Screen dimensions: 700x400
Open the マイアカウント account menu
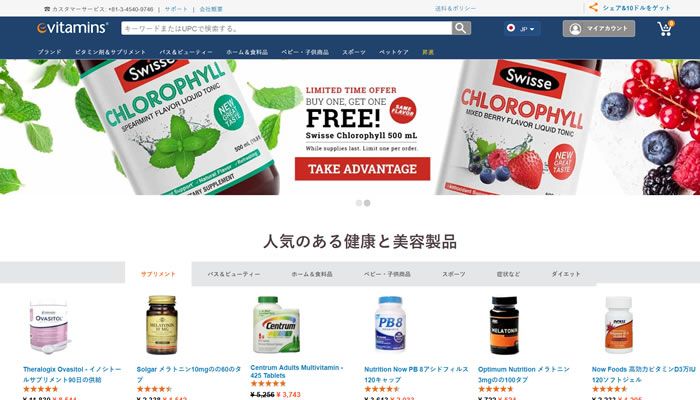(x=599, y=29)
